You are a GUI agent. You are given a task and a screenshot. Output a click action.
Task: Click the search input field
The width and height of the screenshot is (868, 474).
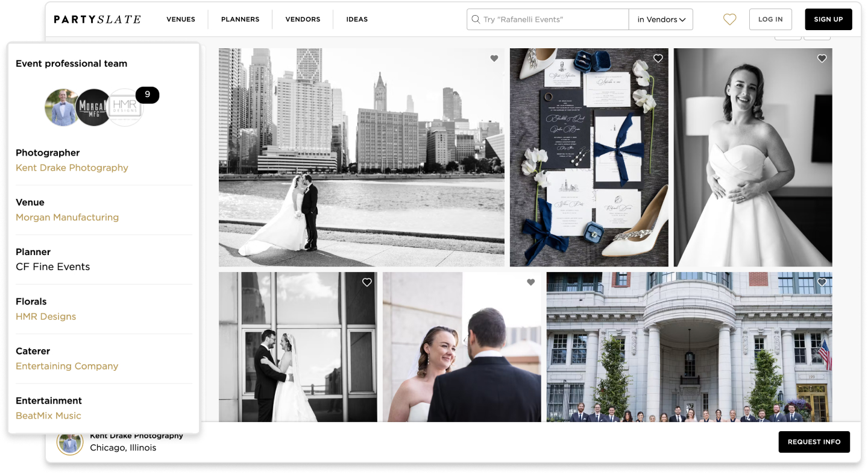[552, 19]
